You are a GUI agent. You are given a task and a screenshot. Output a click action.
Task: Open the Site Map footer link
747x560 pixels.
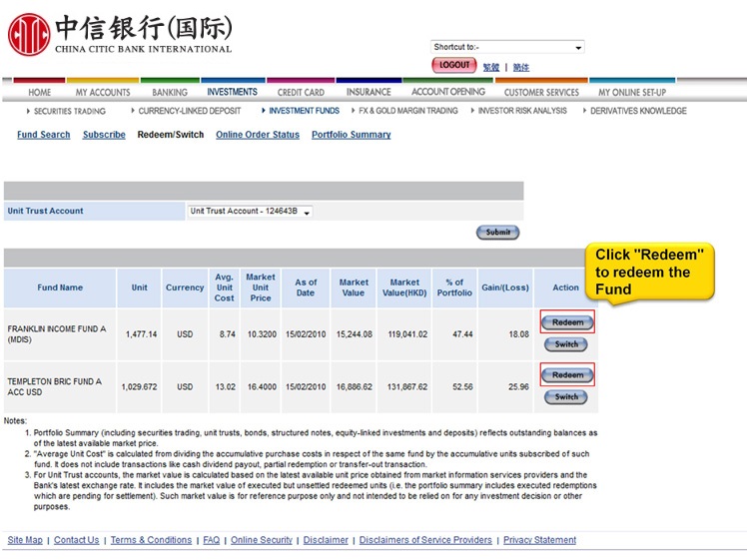pyautogui.click(x=25, y=540)
